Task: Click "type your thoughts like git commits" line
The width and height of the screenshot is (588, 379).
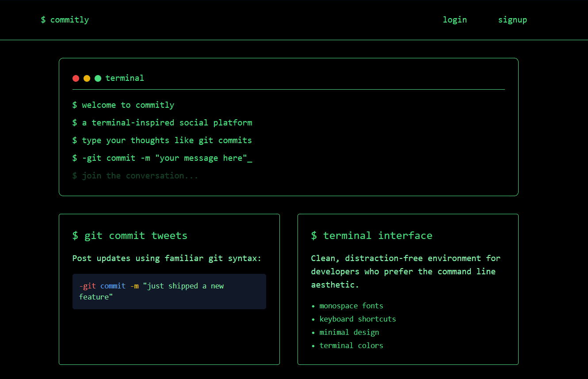Action: click(x=162, y=140)
